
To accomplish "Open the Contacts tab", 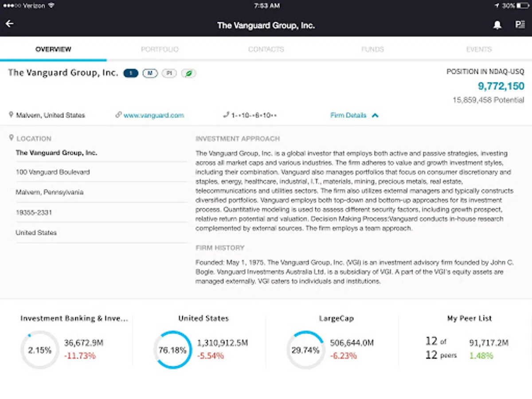I will pos(266,49).
